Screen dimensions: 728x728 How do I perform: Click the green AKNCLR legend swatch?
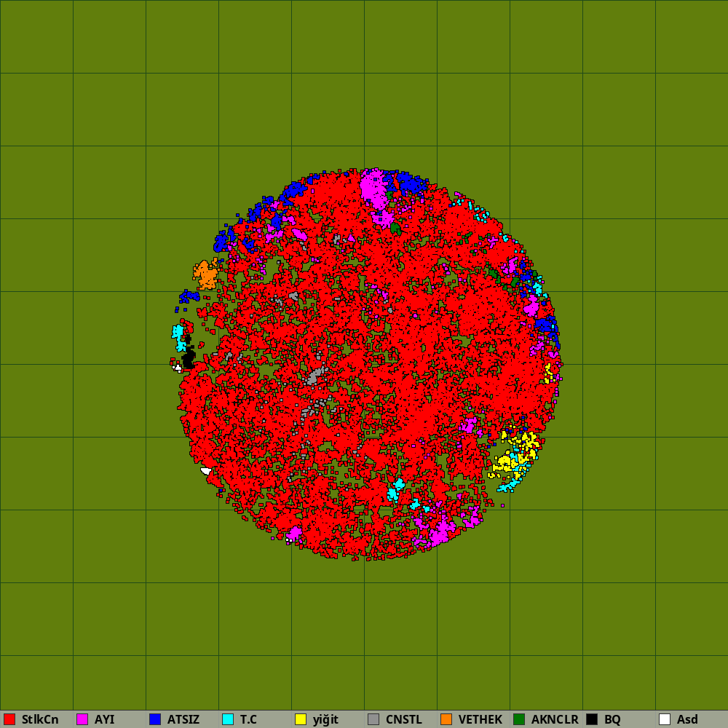click(x=519, y=719)
